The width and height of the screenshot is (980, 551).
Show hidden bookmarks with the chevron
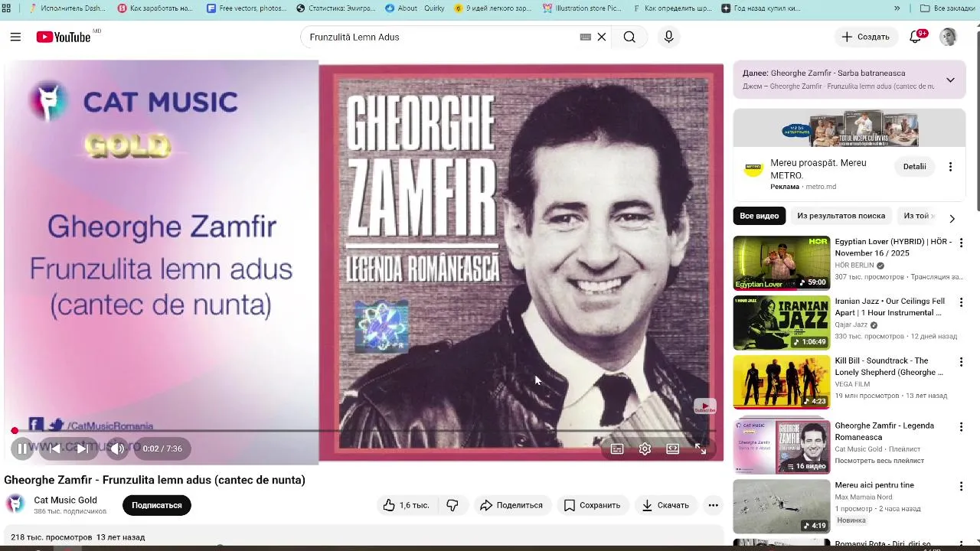click(x=897, y=8)
